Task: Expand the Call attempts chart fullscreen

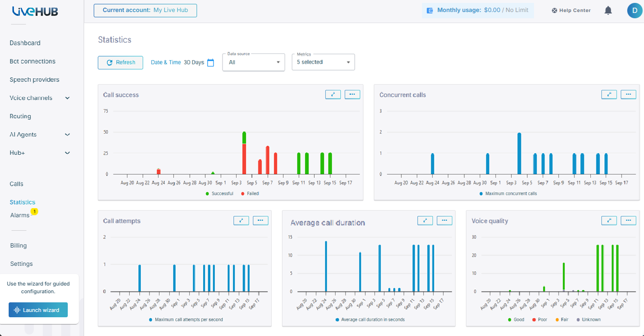Action: click(241, 221)
